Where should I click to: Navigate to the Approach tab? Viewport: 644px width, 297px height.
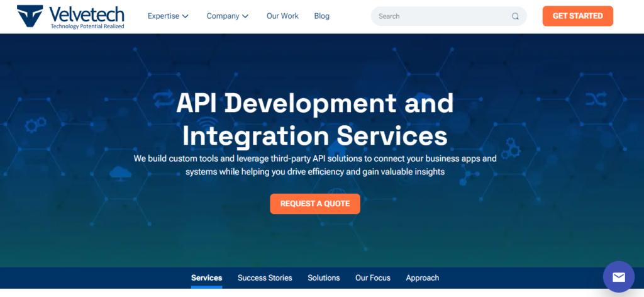coord(422,277)
